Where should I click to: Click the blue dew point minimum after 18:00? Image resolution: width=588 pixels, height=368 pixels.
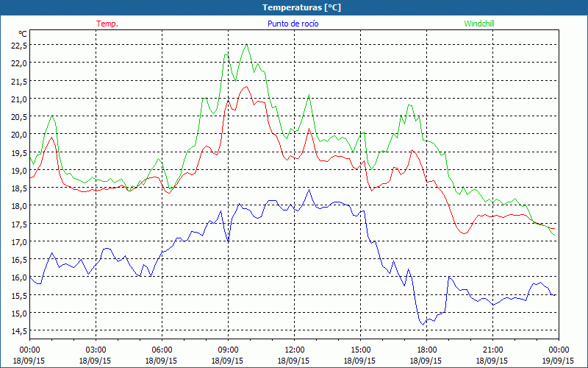423,325
